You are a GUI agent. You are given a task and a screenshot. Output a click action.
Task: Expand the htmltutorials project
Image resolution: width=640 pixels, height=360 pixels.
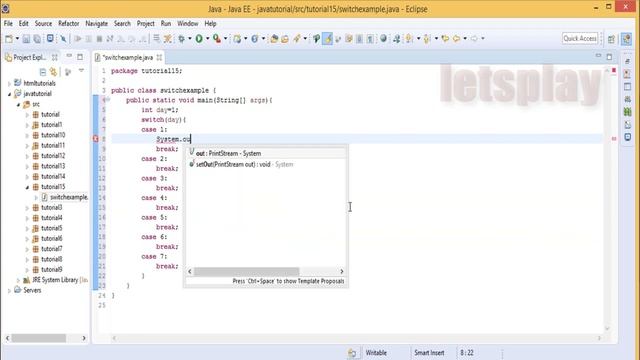pos(10,84)
